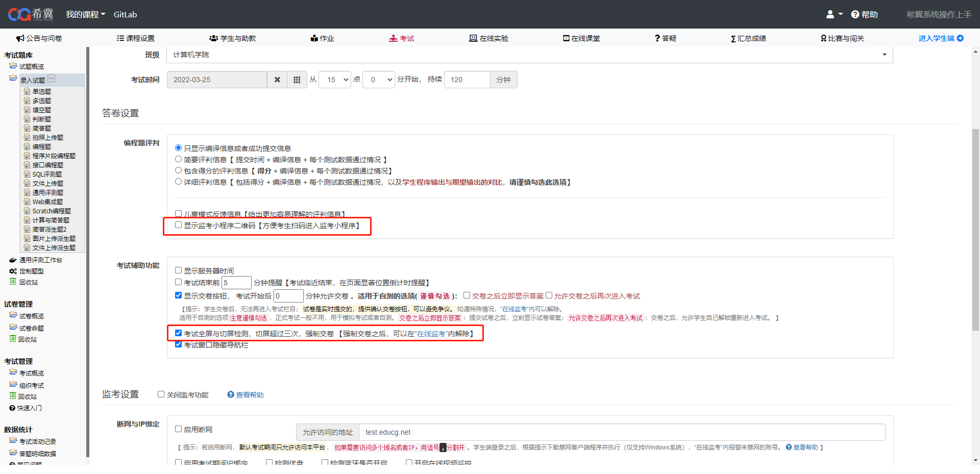Click the help question mark icon

pyautogui.click(x=855, y=14)
